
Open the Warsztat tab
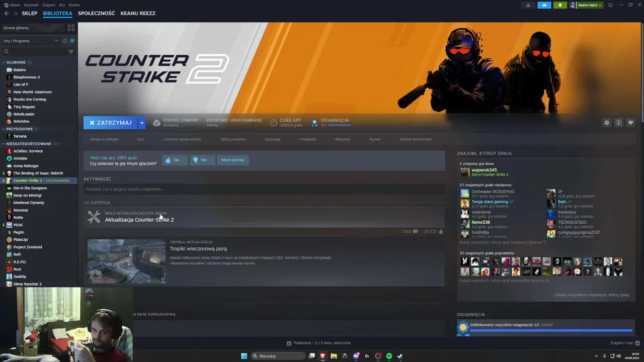[343, 139]
